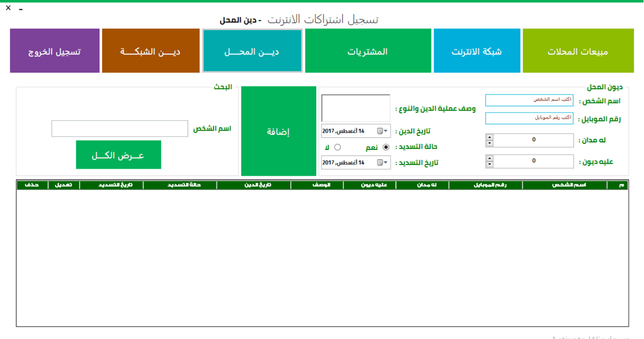Click the تسجيل اشتراكات الانترنت window title
This screenshot has width=644, height=339.
tap(323, 20)
